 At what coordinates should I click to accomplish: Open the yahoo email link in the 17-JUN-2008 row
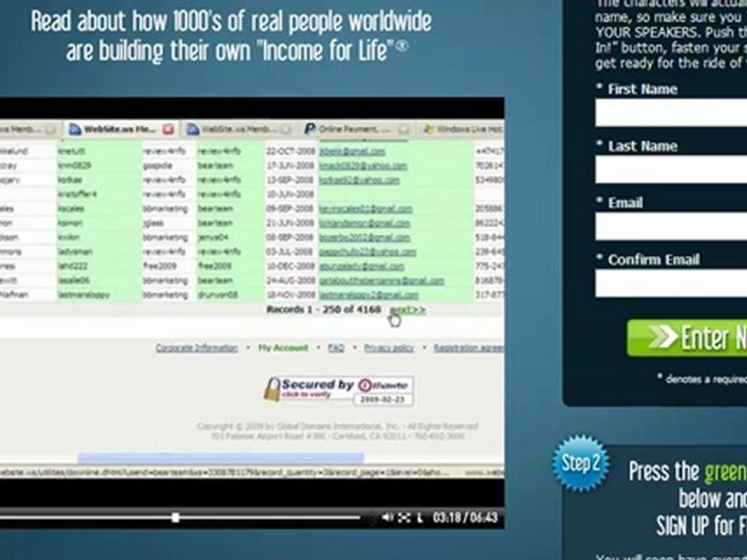tap(363, 166)
